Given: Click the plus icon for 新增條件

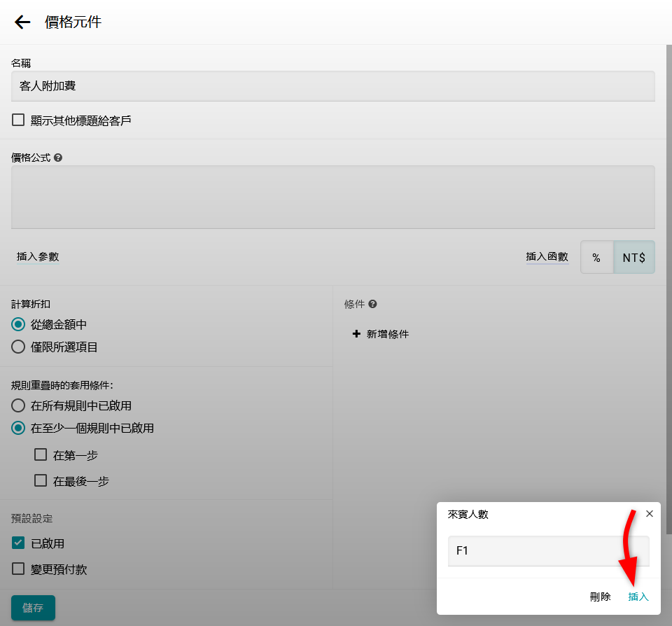Looking at the screenshot, I should [x=356, y=334].
